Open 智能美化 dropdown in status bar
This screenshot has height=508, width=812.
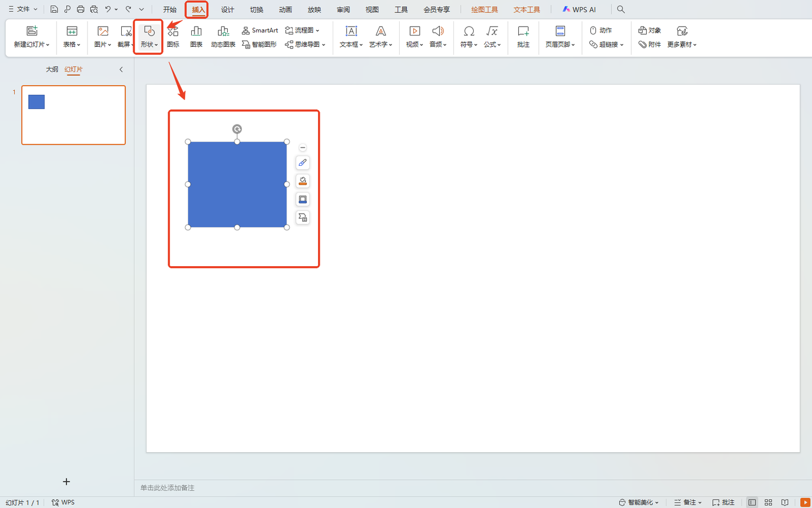click(638, 502)
